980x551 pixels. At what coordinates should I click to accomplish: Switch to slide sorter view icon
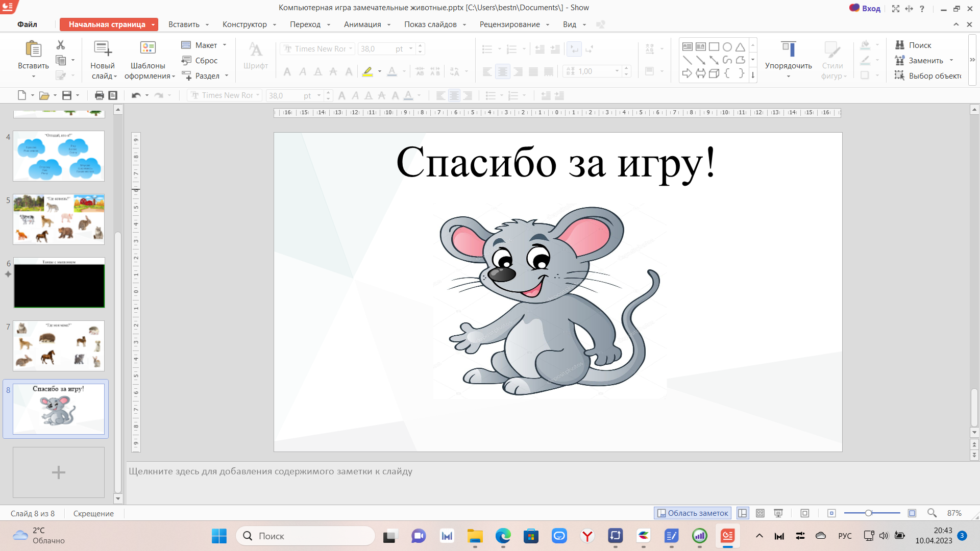760,513
